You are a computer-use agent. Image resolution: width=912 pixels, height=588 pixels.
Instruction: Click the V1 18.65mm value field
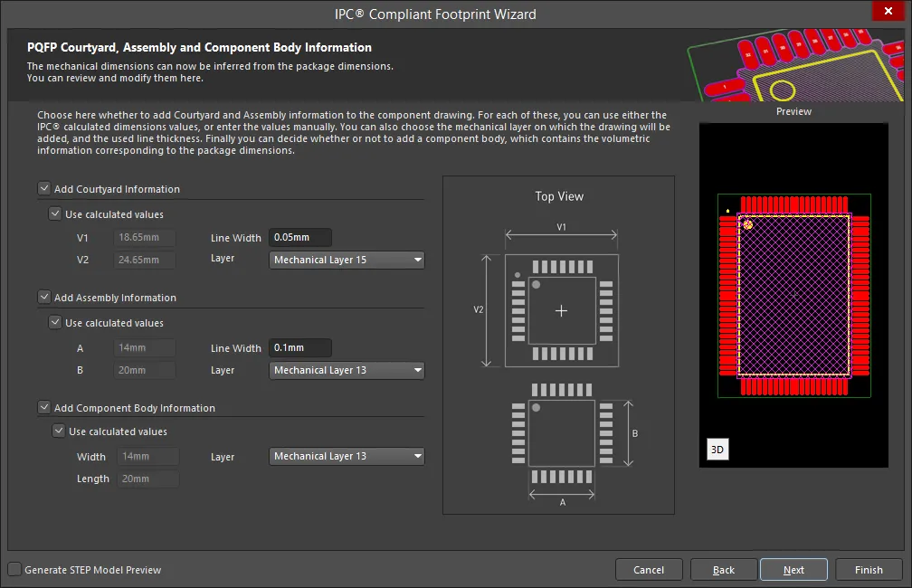point(144,237)
